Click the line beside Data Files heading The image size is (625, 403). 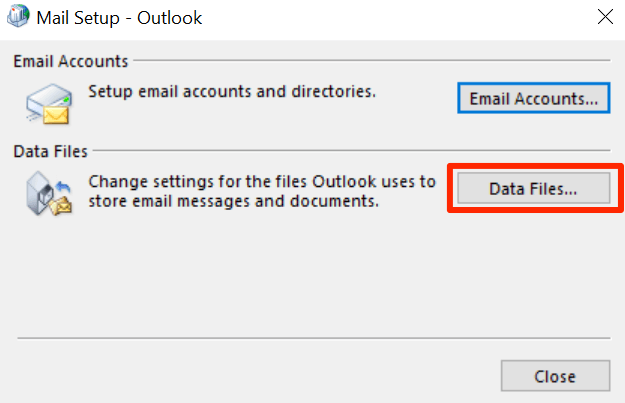point(350,152)
